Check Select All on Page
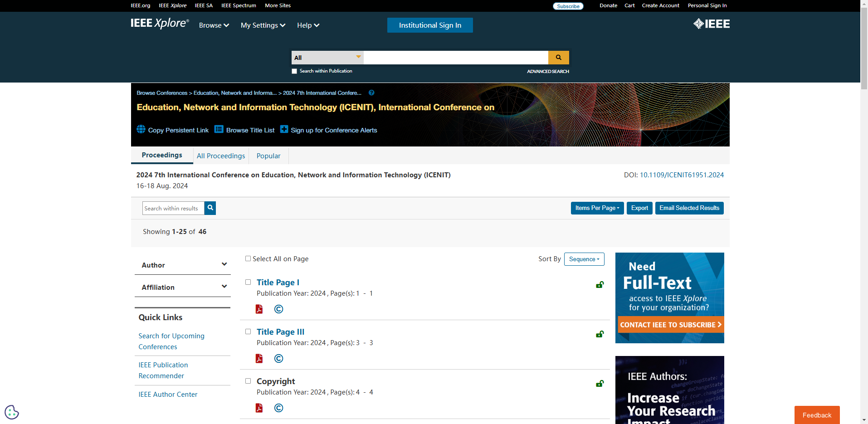Viewport: 868px width, 424px height. 248,258
